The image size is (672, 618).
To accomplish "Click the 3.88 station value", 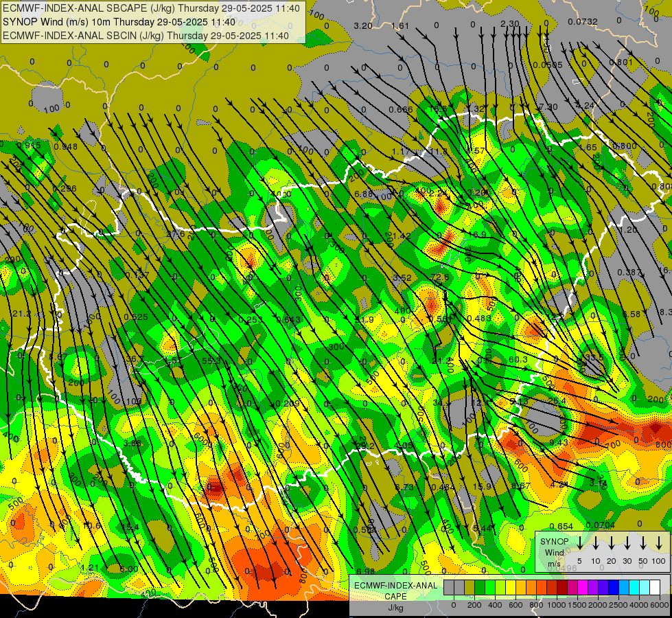I will (x=132, y=444).
